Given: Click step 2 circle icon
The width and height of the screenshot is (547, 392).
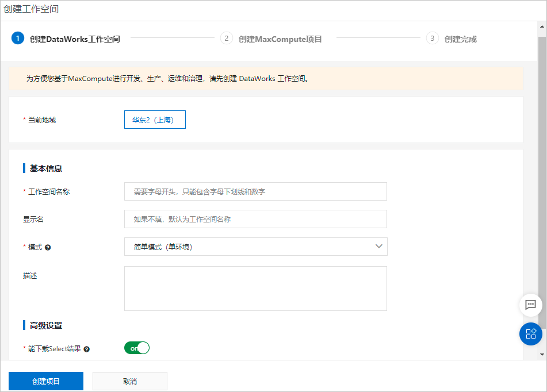Looking at the screenshot, I should point(227,39).
